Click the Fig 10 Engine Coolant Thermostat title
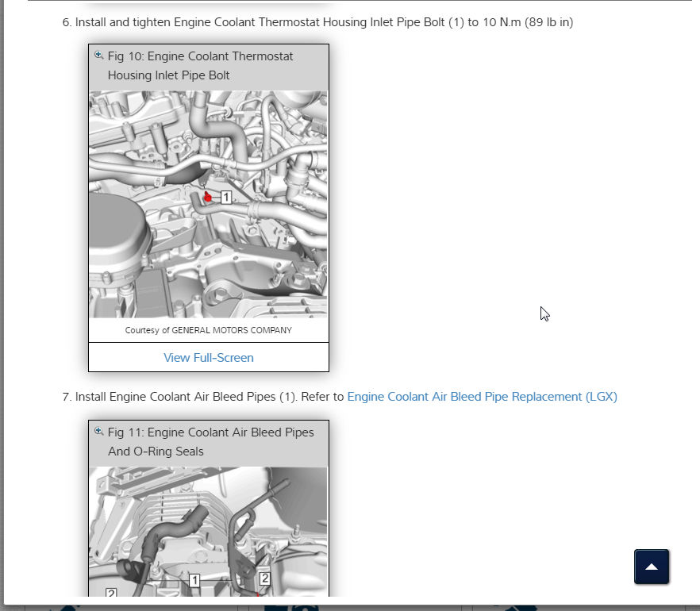Viewport: 700px width, 611px height. pyautogui.click(x=200, y=66)
